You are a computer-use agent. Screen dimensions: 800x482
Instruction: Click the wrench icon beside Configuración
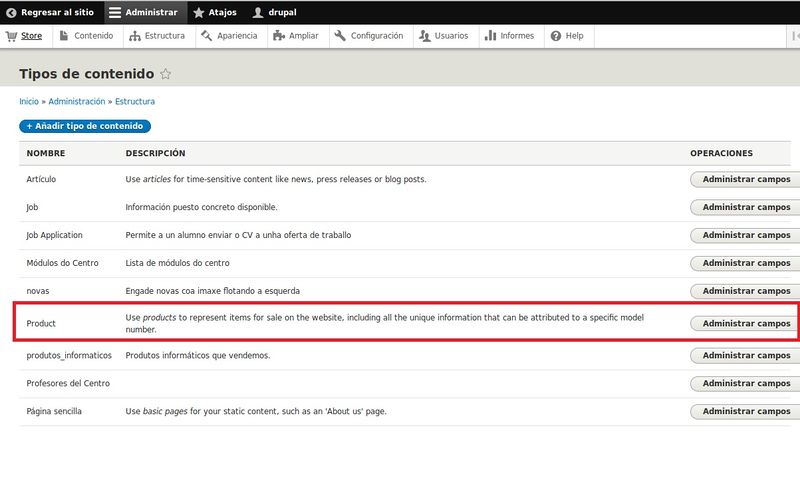coord(340,36)
